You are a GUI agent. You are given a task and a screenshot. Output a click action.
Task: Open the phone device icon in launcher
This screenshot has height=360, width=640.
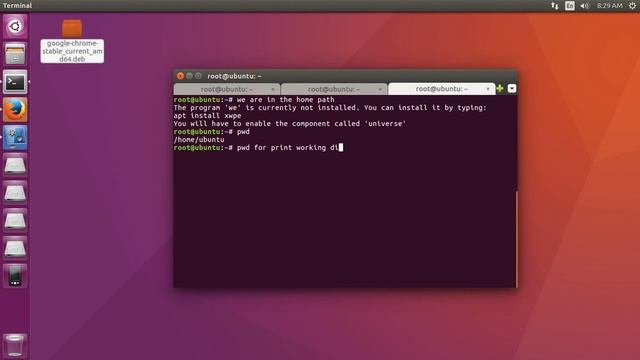(15, 276)
